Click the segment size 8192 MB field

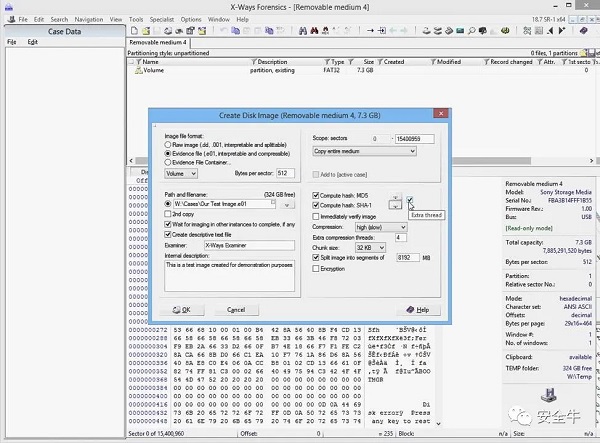408,258
